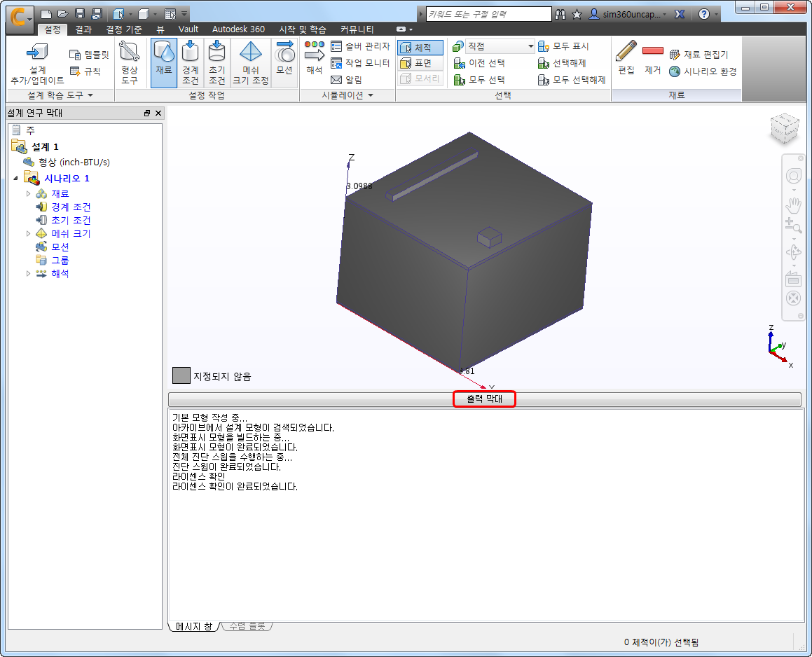Select 메쉬 크기 조정 task
This screenshot has width=812, height=657.
(251, 63)
